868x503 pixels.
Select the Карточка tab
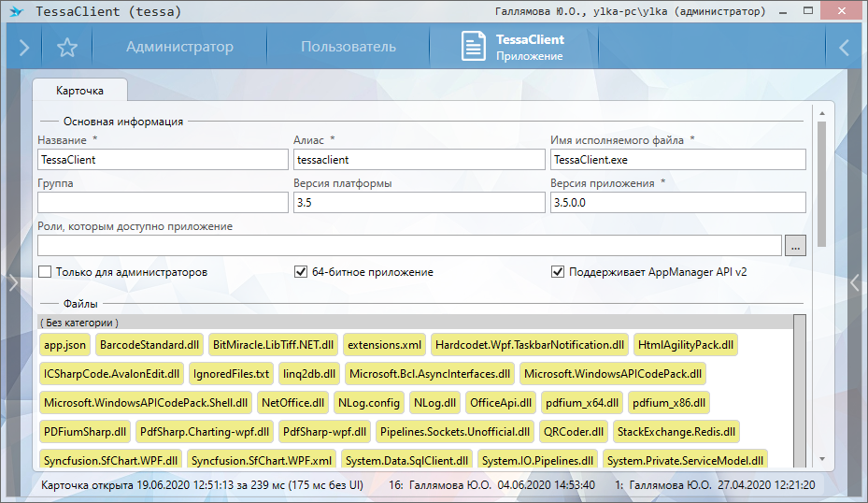tap(79, 91)
